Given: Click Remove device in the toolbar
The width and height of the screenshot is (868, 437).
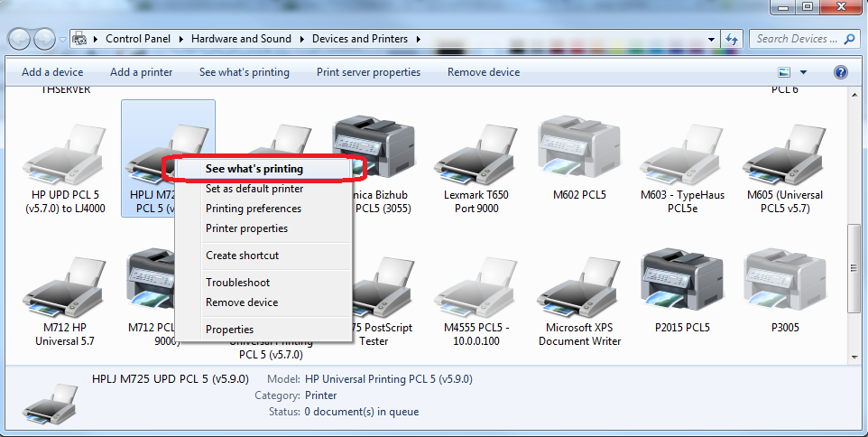Looking at the screenshot, I should coord(483,72).
